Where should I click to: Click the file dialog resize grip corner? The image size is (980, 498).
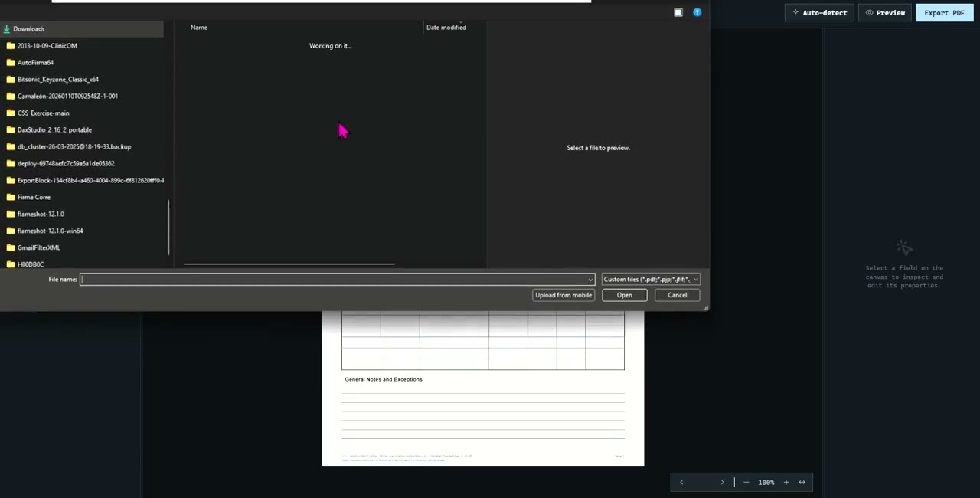[x=706, y=307]
